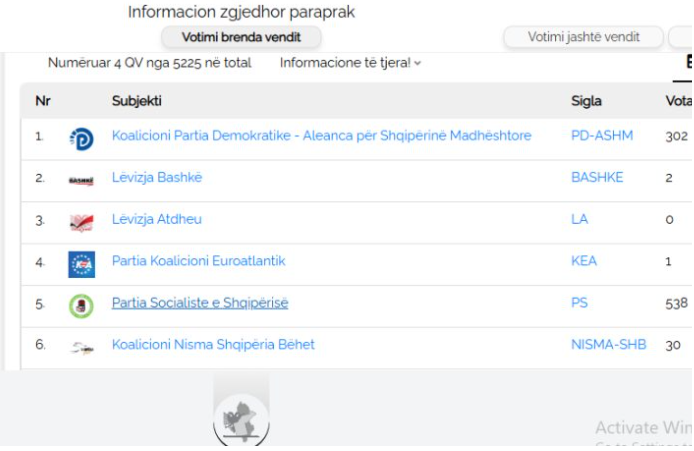
Task: Open Partia Koalicioni Euroatlantik link
Action: coord(198,261)
